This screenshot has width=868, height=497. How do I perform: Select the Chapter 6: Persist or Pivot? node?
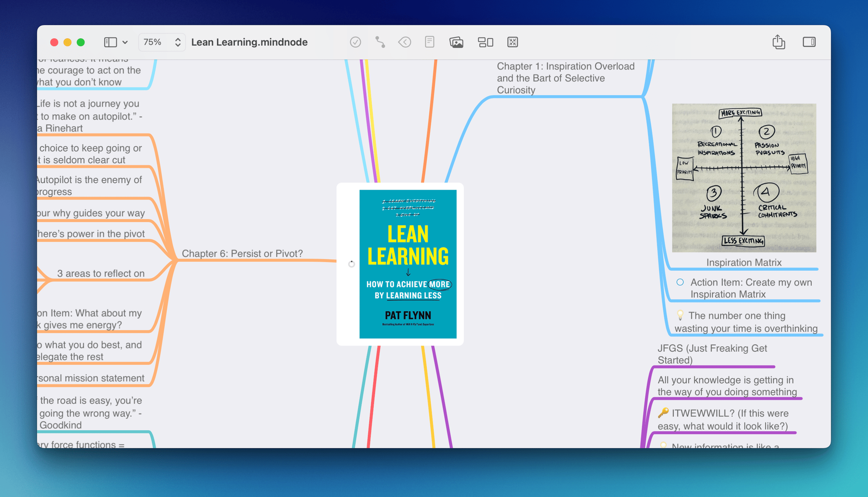242,253
